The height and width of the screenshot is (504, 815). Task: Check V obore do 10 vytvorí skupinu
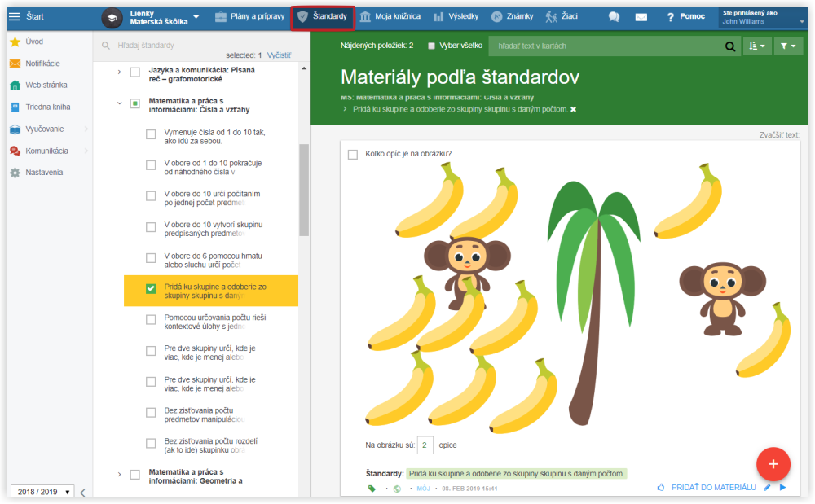point(151,227)
